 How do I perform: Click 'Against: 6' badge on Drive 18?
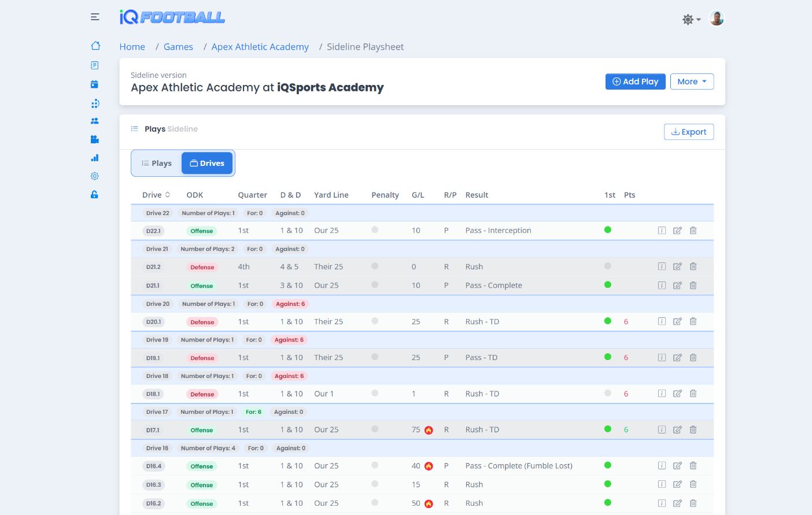pyautogui.click(x=289, y=376)
